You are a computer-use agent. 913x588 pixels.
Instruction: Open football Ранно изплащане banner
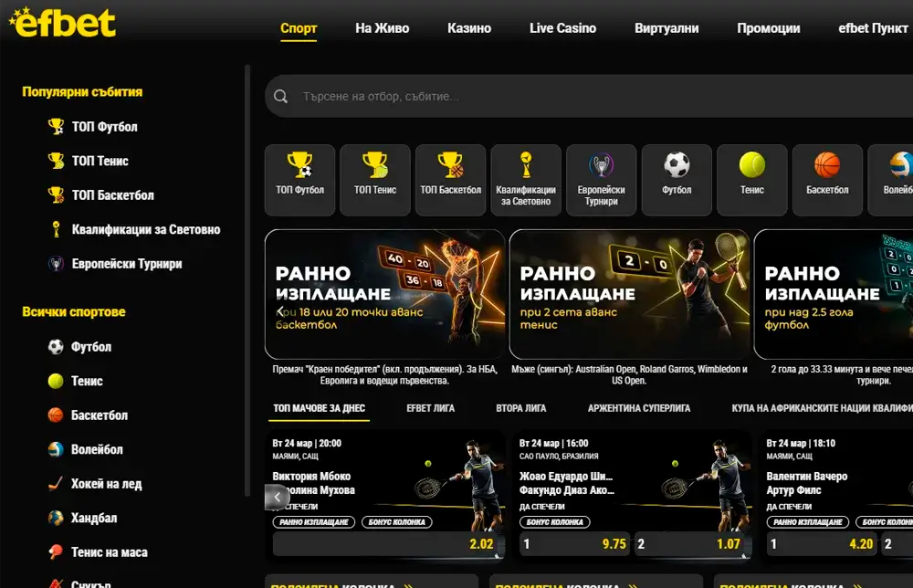coord(834,294)
